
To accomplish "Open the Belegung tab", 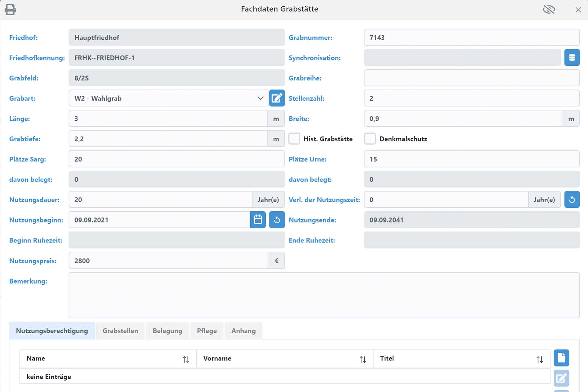I will [167, 331].
